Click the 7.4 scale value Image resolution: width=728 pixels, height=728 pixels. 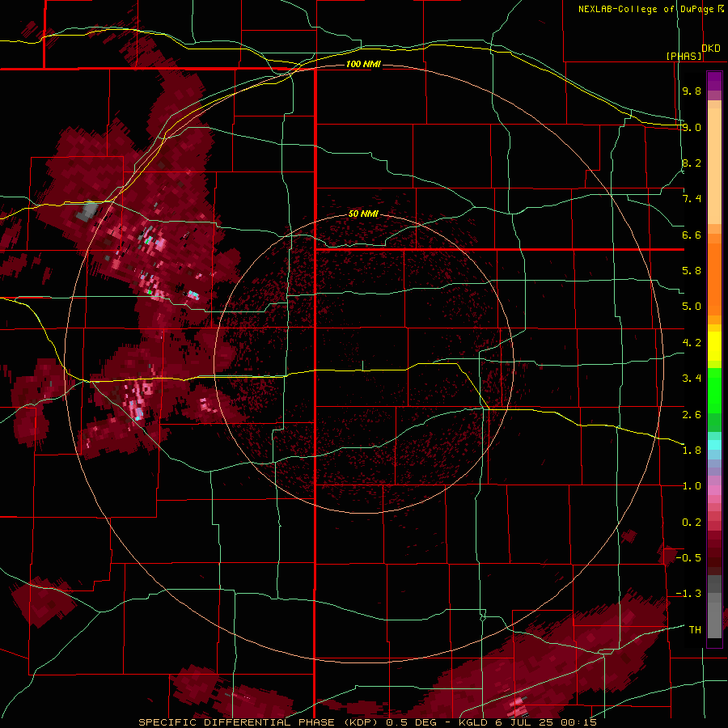click(x=692, y=199)
